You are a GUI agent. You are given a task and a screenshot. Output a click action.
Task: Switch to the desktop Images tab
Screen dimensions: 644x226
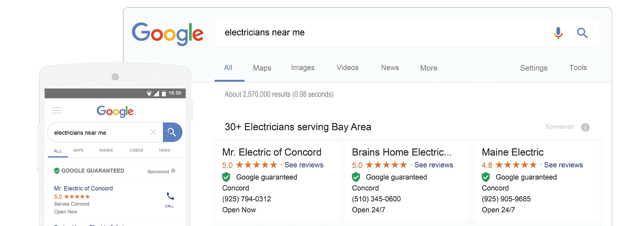303,68
